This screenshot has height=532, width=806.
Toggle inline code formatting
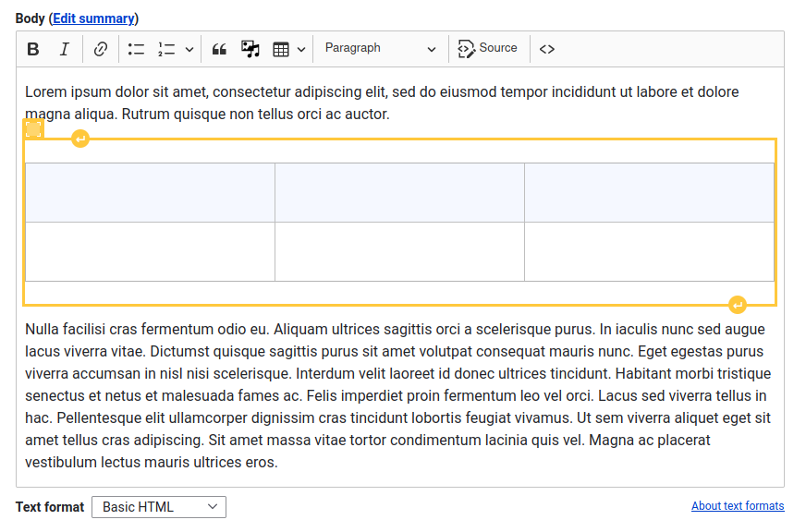click(x=546, y=48)
